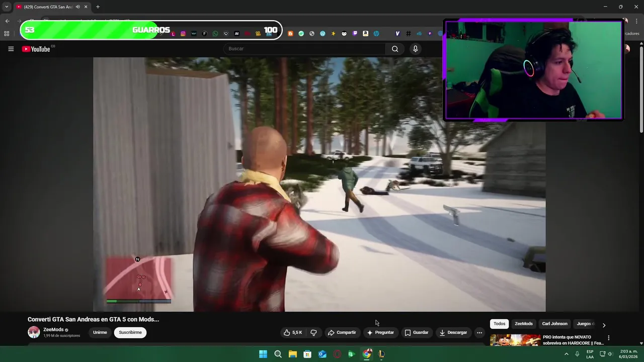
Task: Open the WordPress bookmark
Action: (x=323, y=34)
